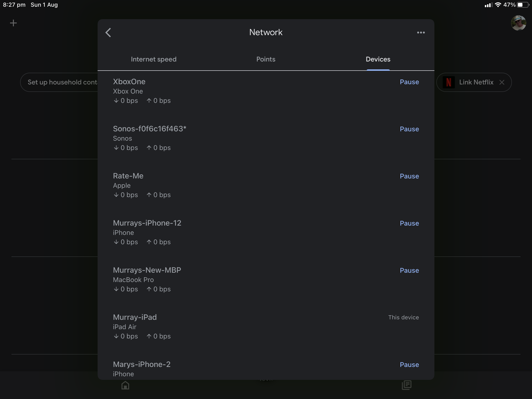The height and width of the screenshot is (399, 532).
Task: Switch to the Internet speed tab
Action: (154, 59)
